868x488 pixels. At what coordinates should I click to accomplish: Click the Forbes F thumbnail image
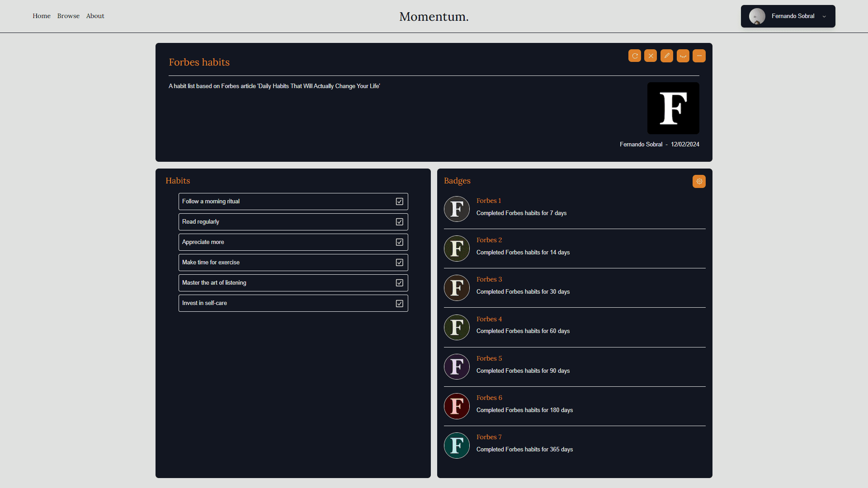[x=673, y=108]
